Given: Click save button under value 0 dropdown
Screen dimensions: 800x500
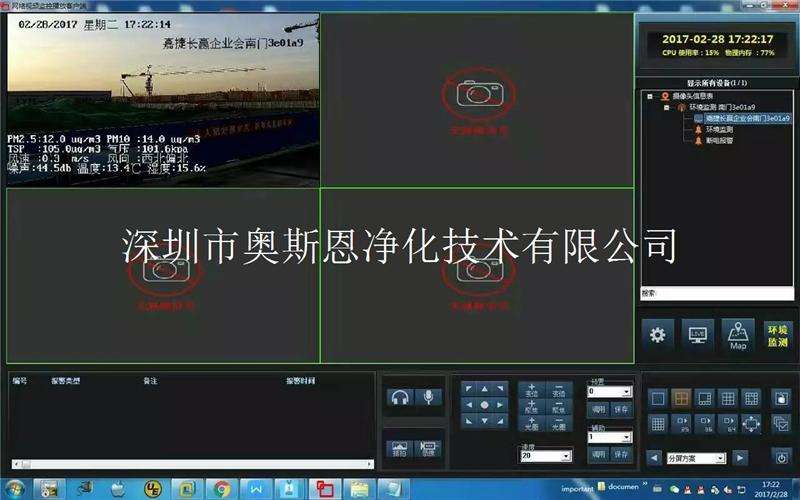Looking at the screenshot, I should pyautogui.click(x=621, y=409).
